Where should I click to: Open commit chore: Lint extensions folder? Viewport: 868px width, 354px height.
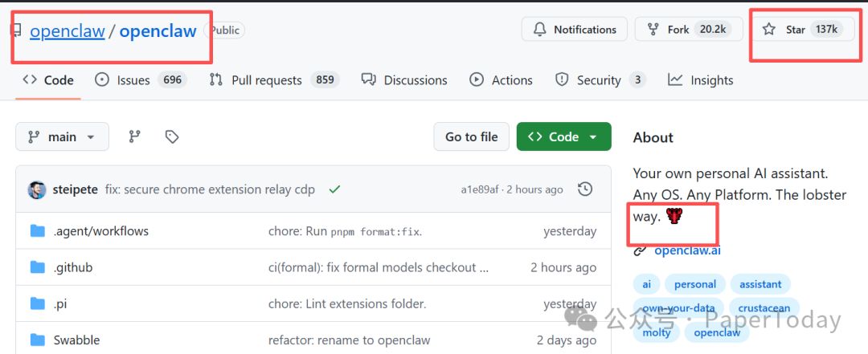coord(347,304)
